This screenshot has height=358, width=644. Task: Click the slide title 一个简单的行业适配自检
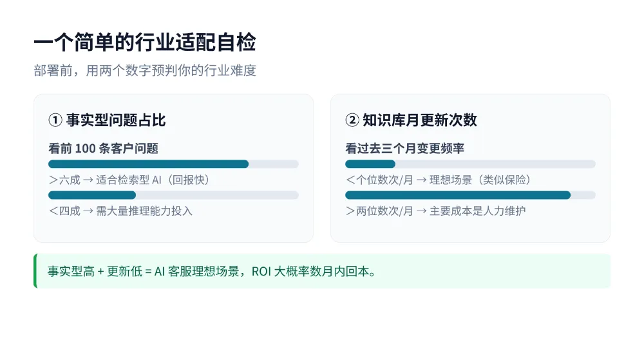(145, 42)
